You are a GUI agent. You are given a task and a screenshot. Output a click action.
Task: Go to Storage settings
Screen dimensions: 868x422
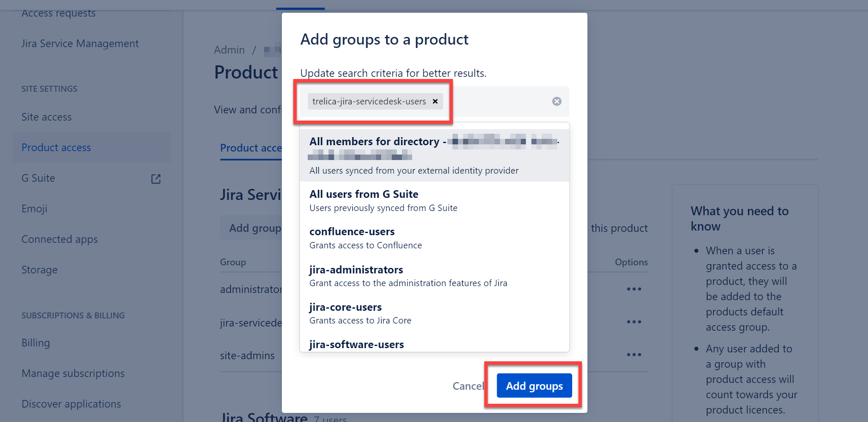tap(39, 270)
